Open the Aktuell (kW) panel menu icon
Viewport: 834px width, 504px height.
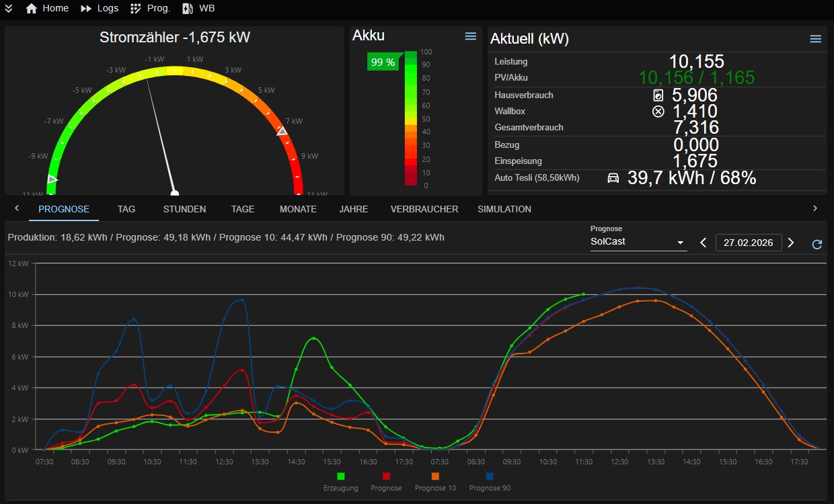[815, 39]
